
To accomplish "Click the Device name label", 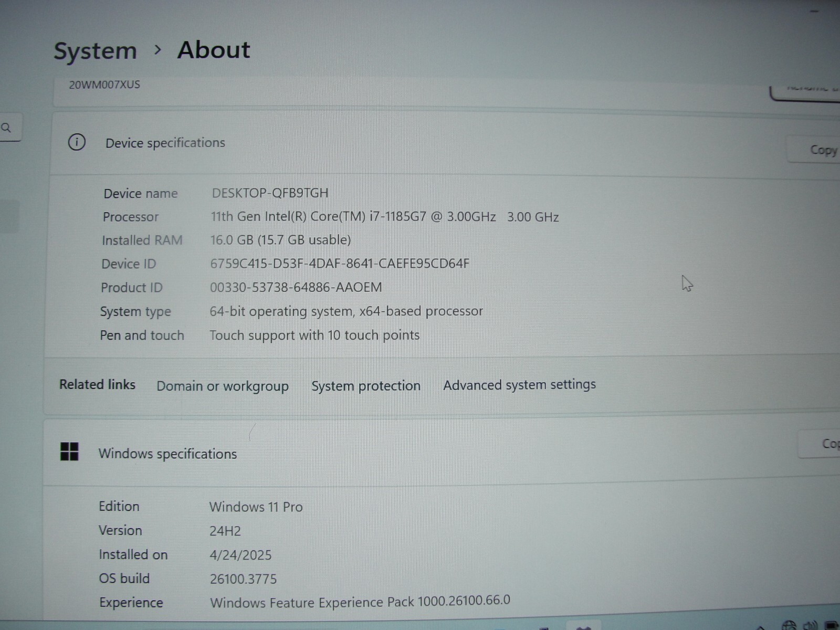I will [x=141, y=194].
